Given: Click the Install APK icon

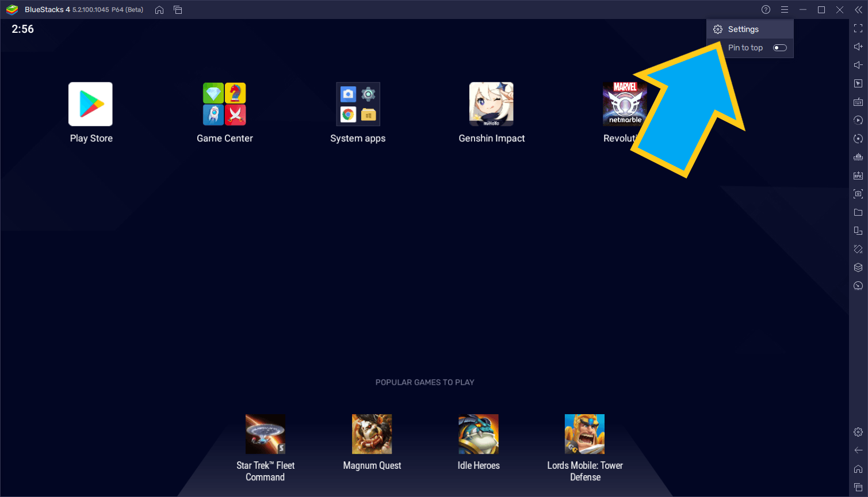Looking at the screenshot, I should [858, 175].
